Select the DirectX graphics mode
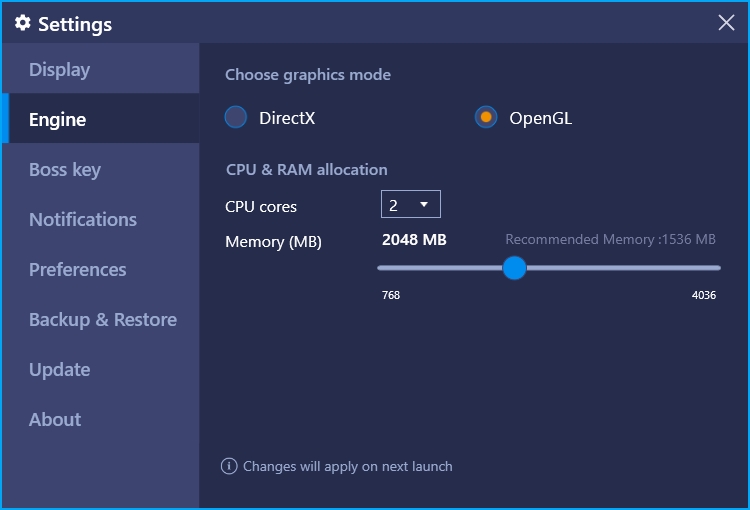 click(236, 117)
